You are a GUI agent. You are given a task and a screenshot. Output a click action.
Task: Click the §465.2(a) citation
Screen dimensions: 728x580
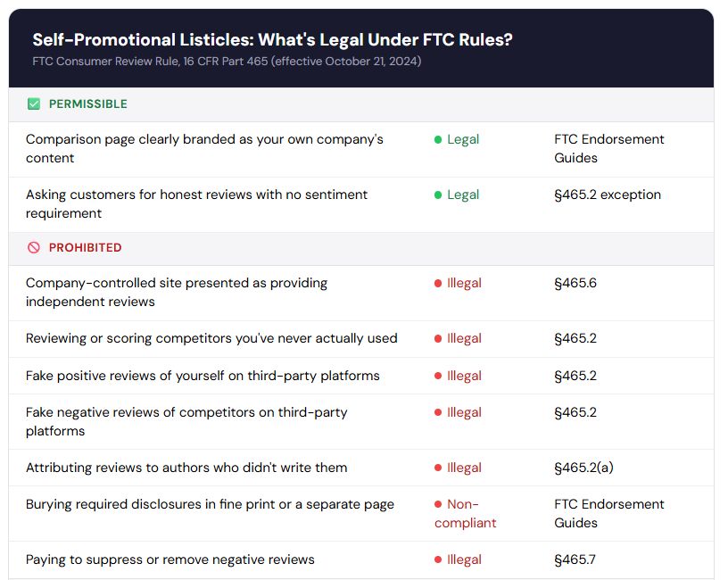pyautogui.click(x=584, y=468)
